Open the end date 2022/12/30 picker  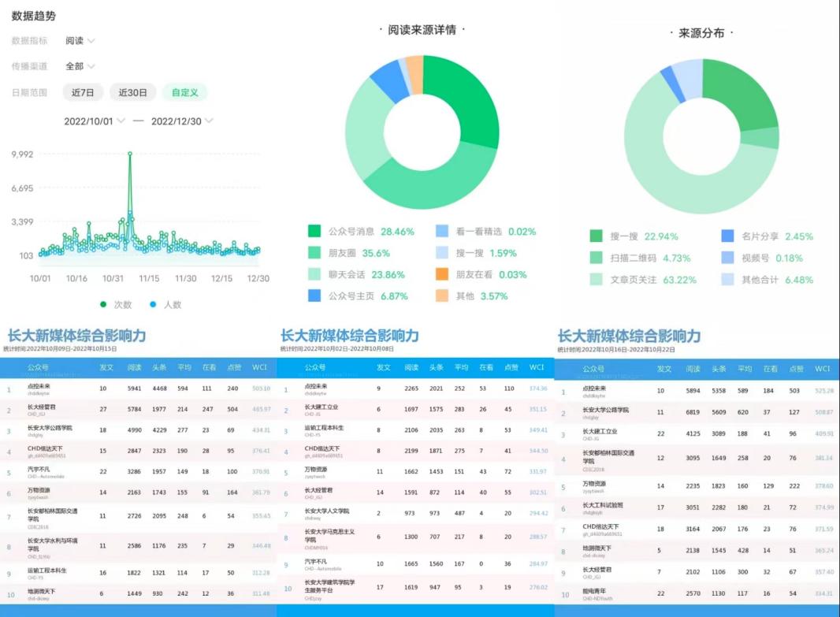pos(181,121)
